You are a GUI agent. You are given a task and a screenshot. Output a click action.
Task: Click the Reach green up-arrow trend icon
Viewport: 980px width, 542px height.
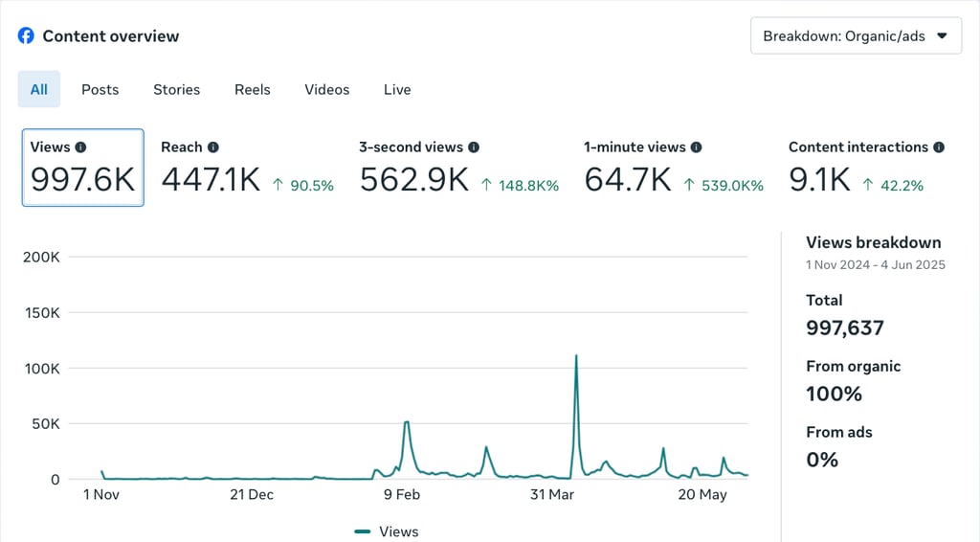[278, 185]
